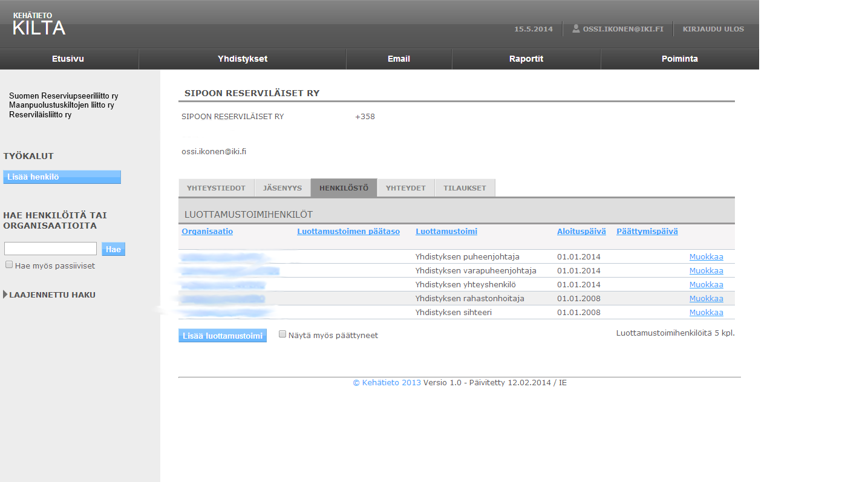Switch to the Jäsenyys tab
This screenshot has width=868, height=482.
tap(282, 188)
